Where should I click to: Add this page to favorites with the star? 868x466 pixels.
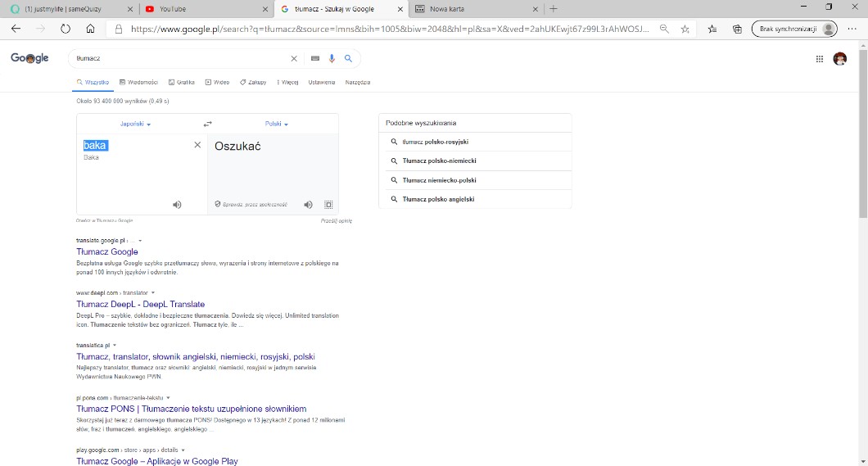pos(685,29)
